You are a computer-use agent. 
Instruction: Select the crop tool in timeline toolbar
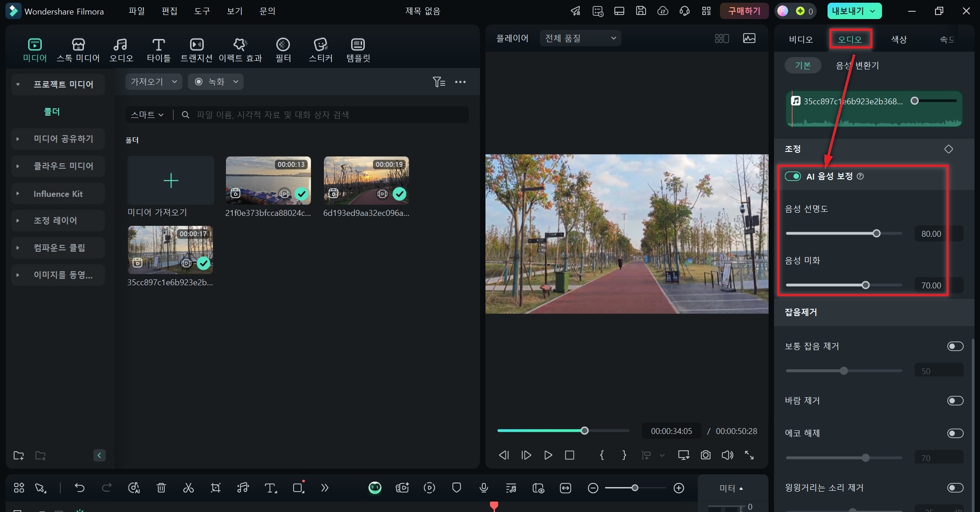pos(216,488)
